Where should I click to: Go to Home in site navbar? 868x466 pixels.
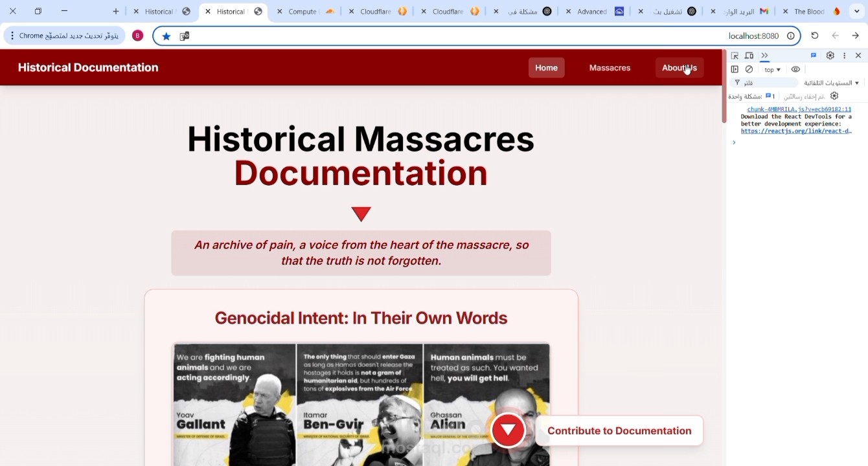546,68
